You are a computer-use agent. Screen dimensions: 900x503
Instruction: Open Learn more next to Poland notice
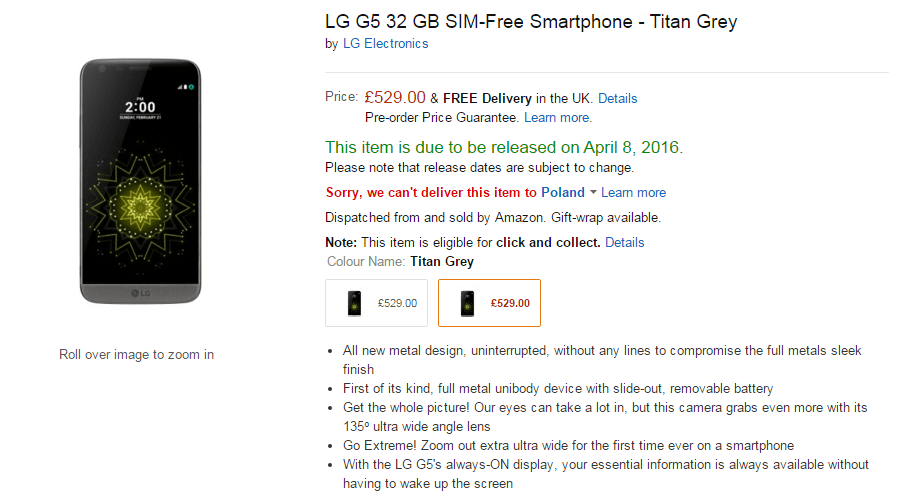click(634, 193)
